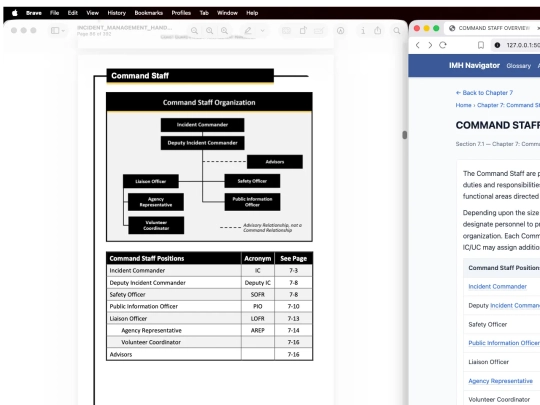Reload the page in Brave

(443, 45)
